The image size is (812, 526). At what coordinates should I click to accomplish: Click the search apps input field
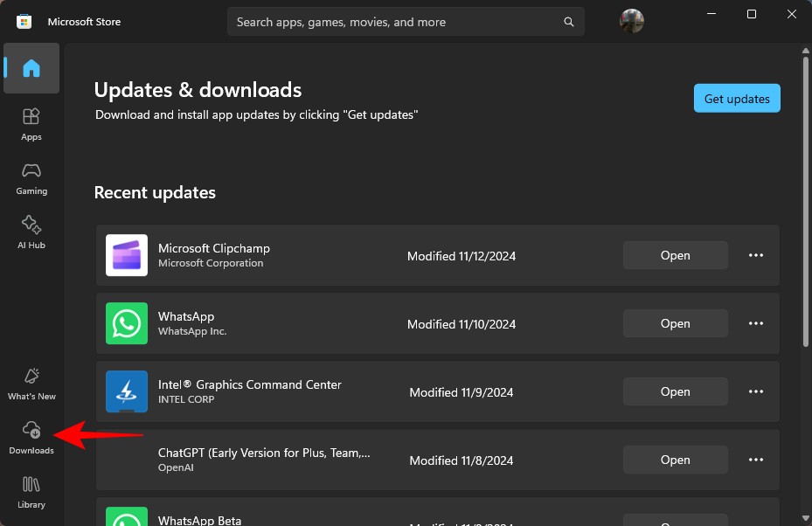click(x=393, y=22)
